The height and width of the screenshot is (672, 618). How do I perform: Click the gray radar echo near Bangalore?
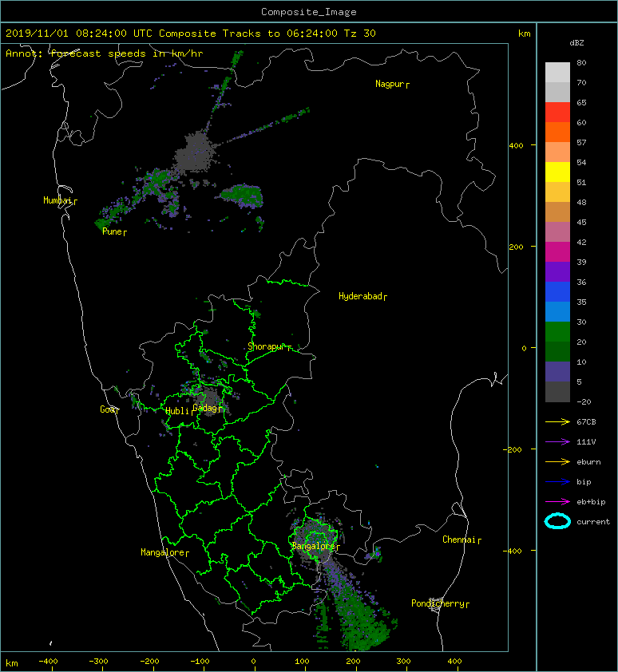315,541
